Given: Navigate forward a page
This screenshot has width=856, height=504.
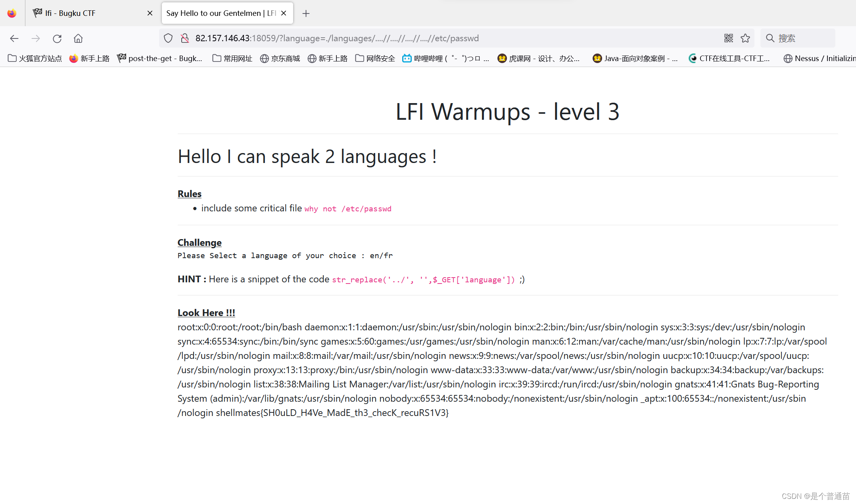Looking at the screenshot, I should point(36,38).
